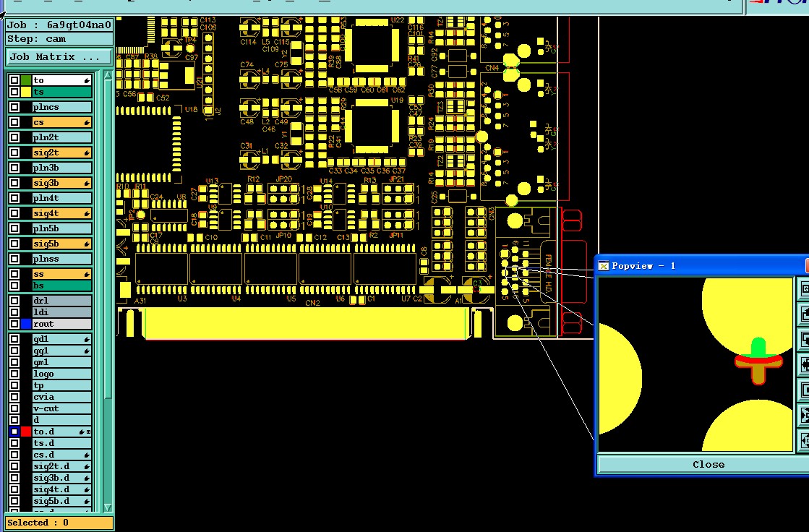The width and height of the screenshot is (809, 532).
Task: Click hand icon on 'to' layer row
Action: click(x=87, y=80)
